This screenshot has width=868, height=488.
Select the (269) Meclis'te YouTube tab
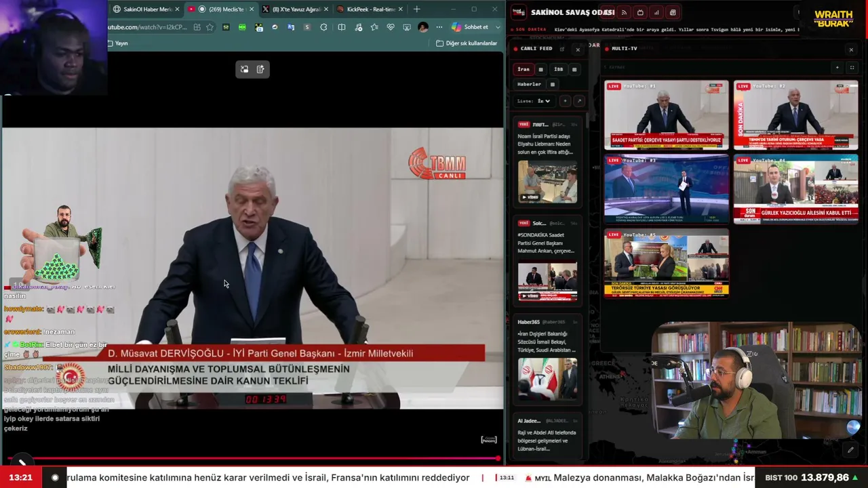[221, 9]
